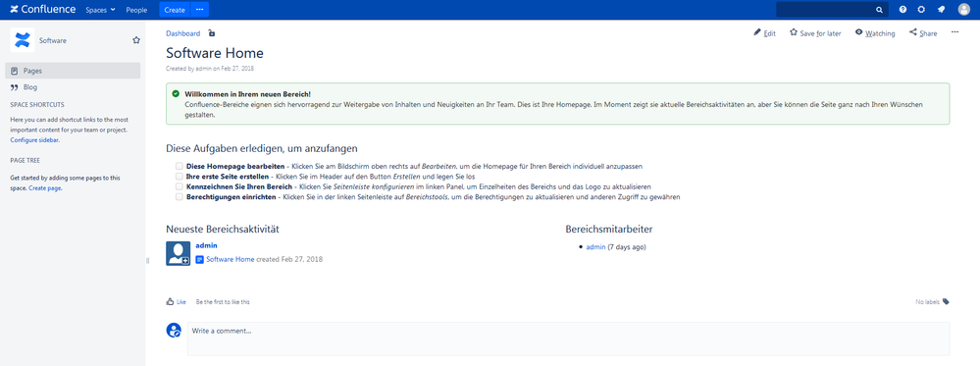Image resolution: width=980 pixels, height=366 pixels.
Task: Click Save for later
Action: pyautogui.click(x=815, y=33)
